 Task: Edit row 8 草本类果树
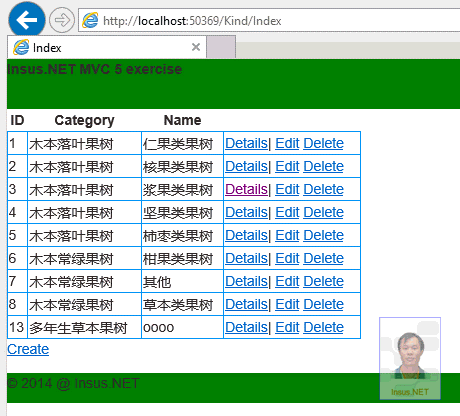click(287, 304)
